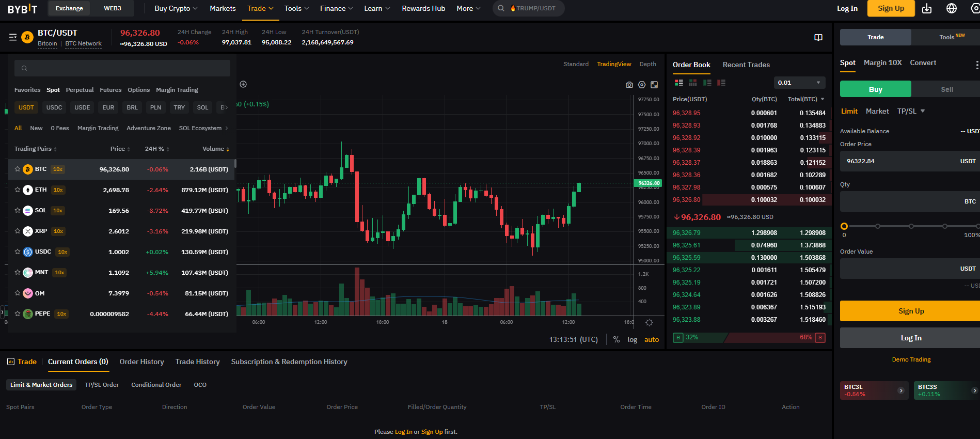The image size is (980, 439).
Task: Favorite OM pair with star icon
Action: pos(18,293)
